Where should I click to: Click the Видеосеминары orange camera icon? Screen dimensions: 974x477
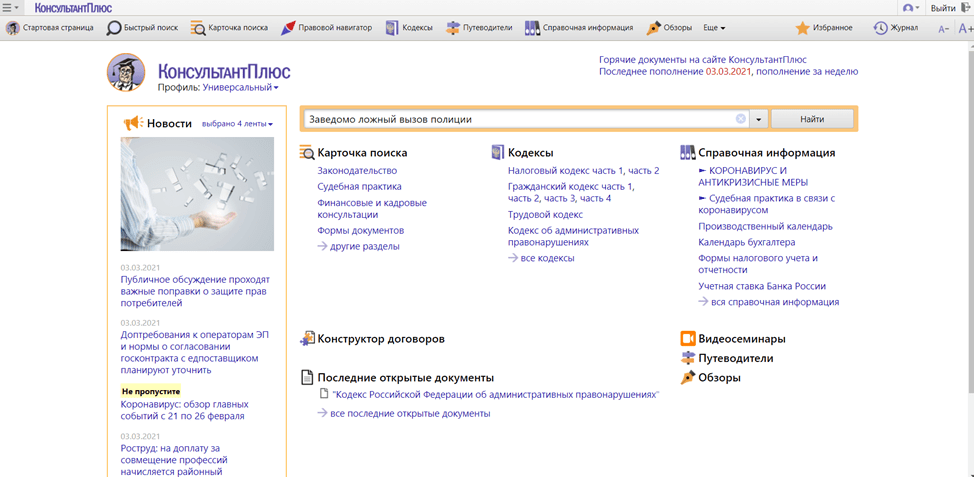pos(688,339)
